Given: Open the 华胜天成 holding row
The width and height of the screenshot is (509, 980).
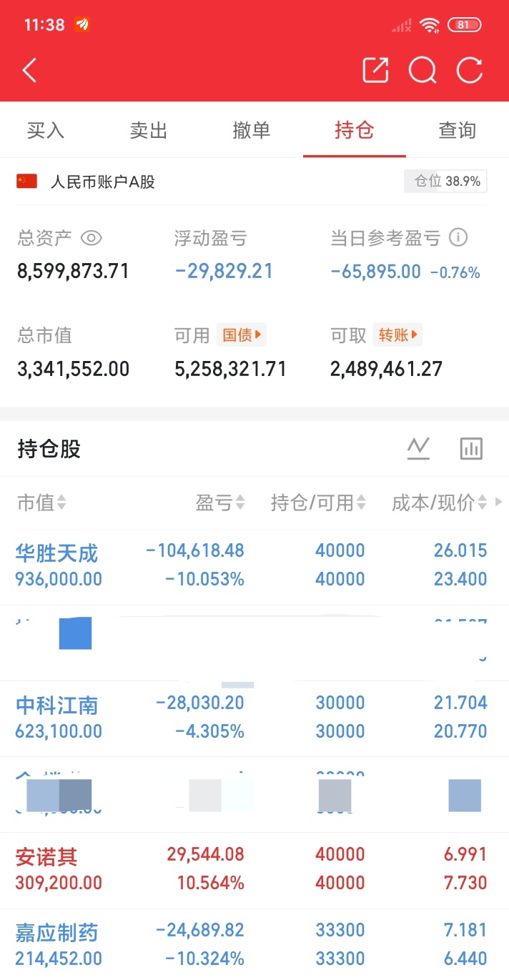Looking at the screenshot, I should 254,567.
